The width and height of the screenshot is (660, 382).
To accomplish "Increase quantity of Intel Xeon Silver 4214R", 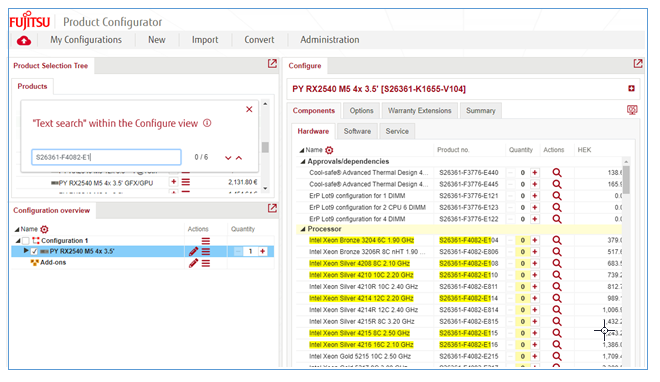I will pyautogui.click(x=535, y=310).
